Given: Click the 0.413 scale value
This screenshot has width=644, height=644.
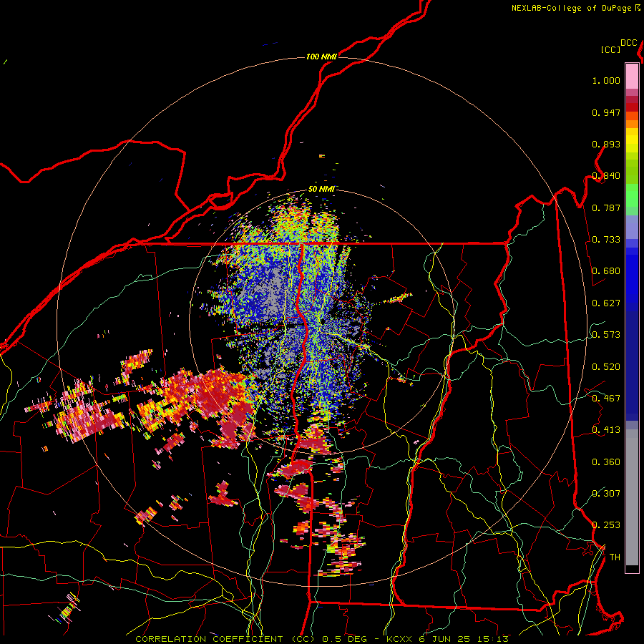Looking at the screenshot, I should pos(606,430).
